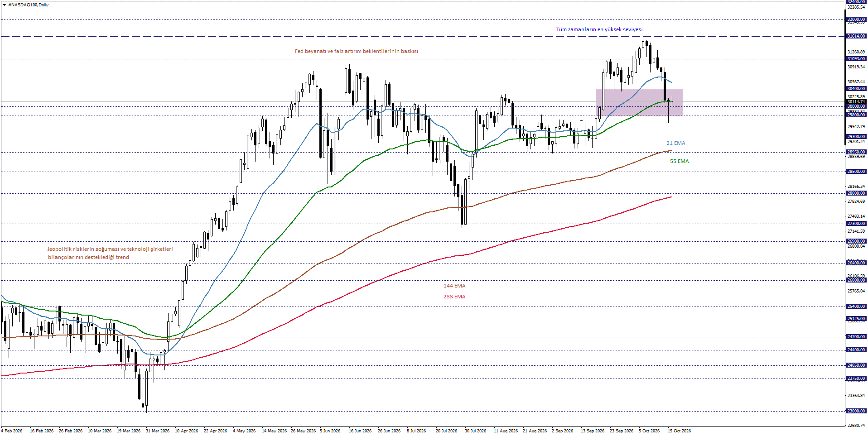The height and width of the screenshot is (436, 868).
Task: Click the 21 EMA label
Action: point(675,143)
